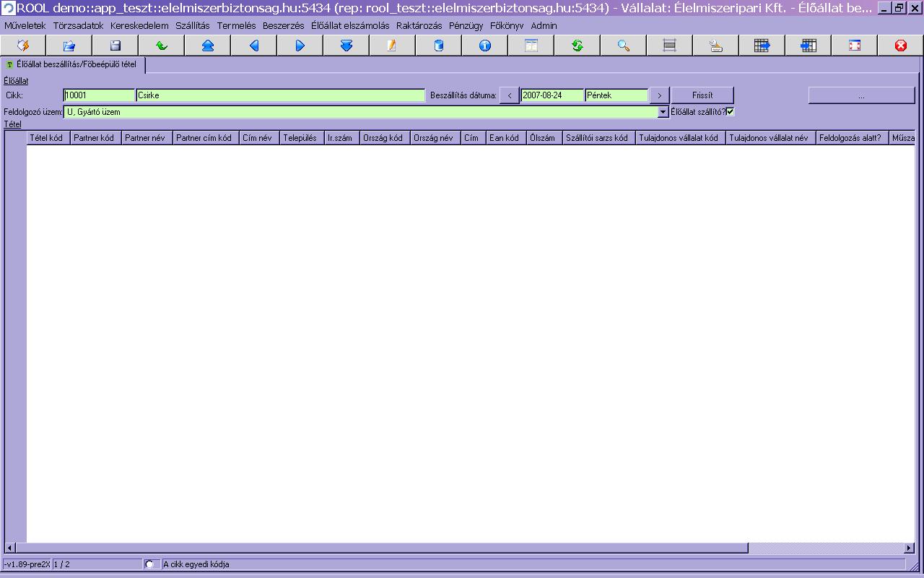Toggle the Élőállat szállító checkbox

tap(730, 111)
